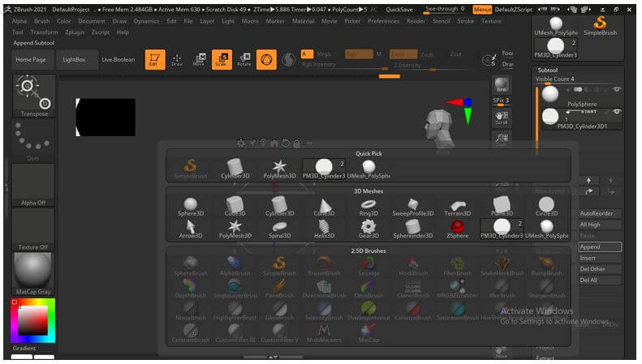Open the Zplugin menu
The width and height of the screenshot is (642, 364).
point(75,32)
